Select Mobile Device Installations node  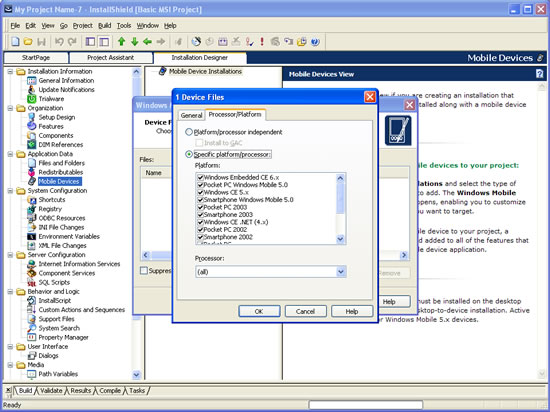[x=205, y=71]
